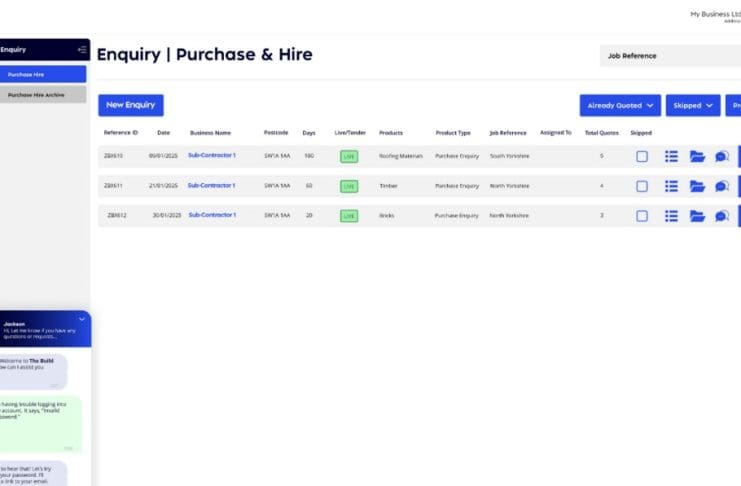This screenshot has width=741, height=486.
Task: Click list icon in ZBI611 row
Action: tap(672, 186)
